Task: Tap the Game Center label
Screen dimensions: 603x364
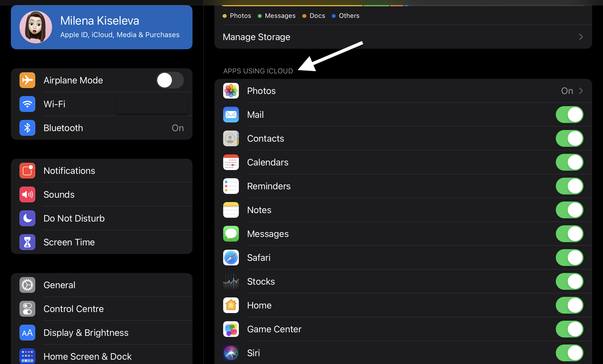Action: point(274,329)
